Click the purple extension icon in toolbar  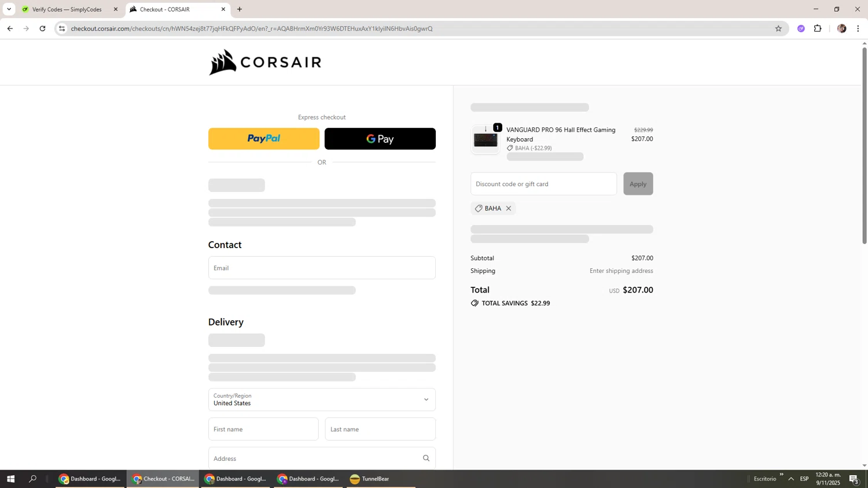coord(801,28)
